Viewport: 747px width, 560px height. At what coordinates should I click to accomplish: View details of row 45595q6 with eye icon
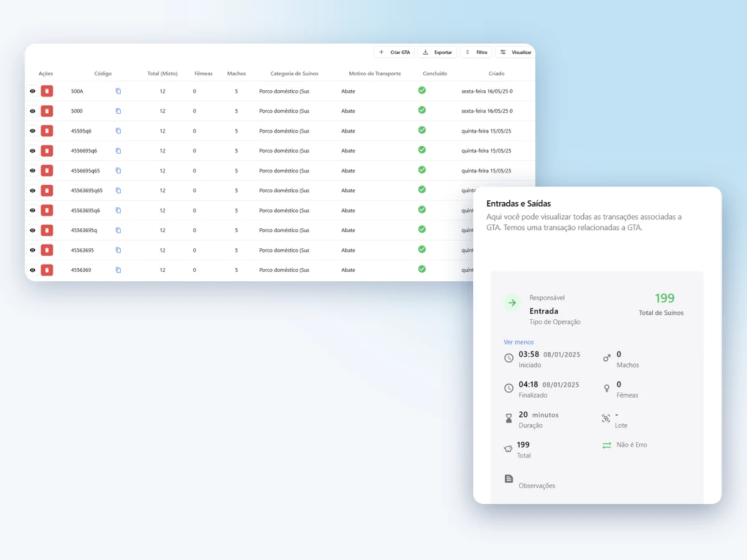[x=32, y=131]
